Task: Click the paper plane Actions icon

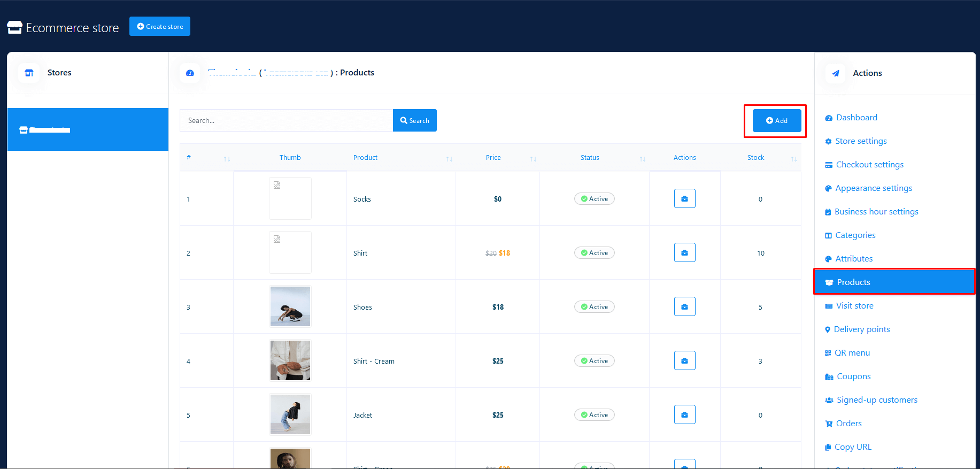Action: pyautogui.click(x=835, y=73)
